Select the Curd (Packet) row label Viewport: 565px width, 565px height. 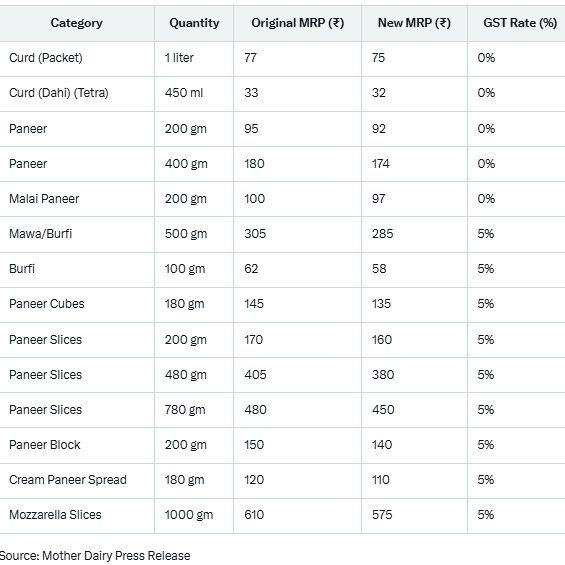click(46, 58)
